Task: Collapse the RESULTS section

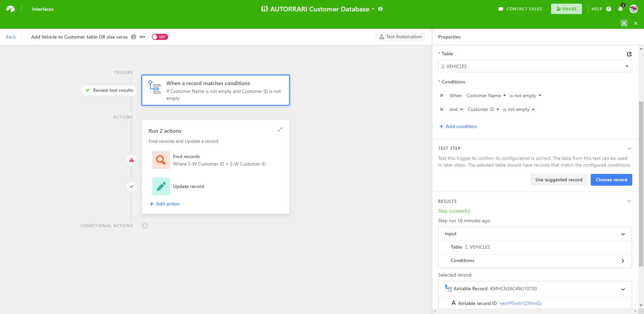Action: point(629,201)
